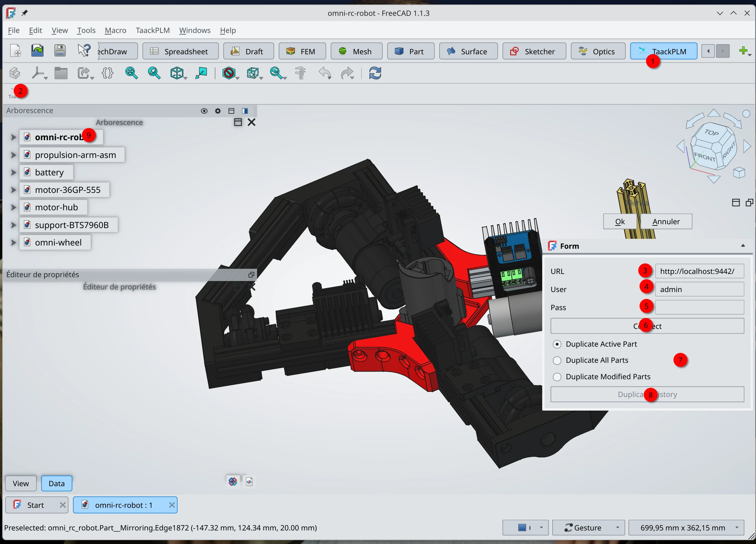Viewport: 756px width, 544px height.
Task: Click the Redo arrow icon
Action: [x=347, y=73]
